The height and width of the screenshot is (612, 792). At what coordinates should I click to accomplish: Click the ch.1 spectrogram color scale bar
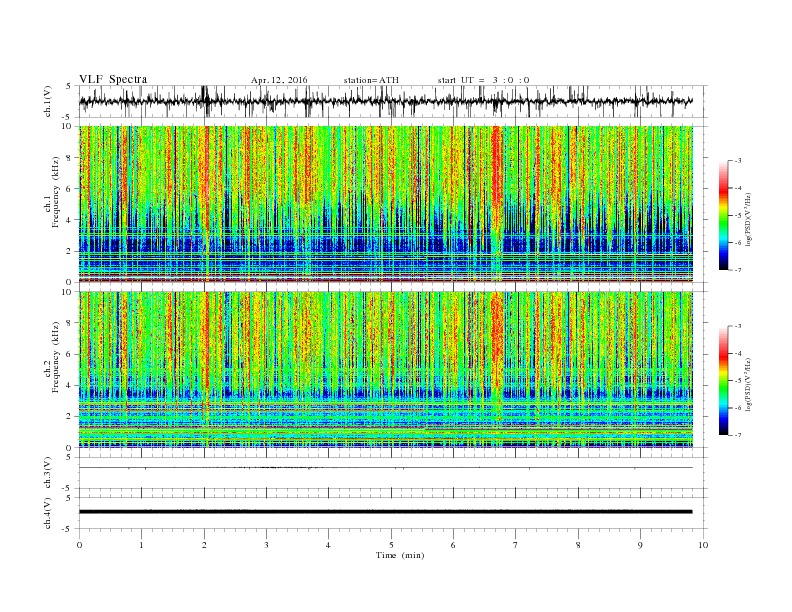[x=724, y=216]
